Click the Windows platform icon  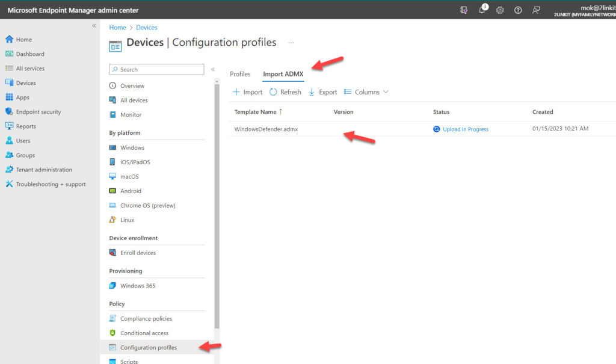pos(112,147)
